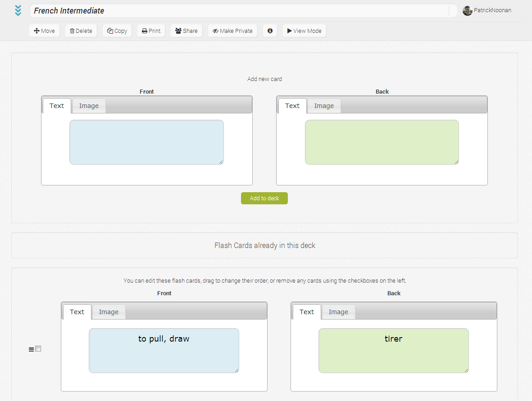Click the French Intermediate title field
This screenshot has width=532, height=401.
coord(239,11)
